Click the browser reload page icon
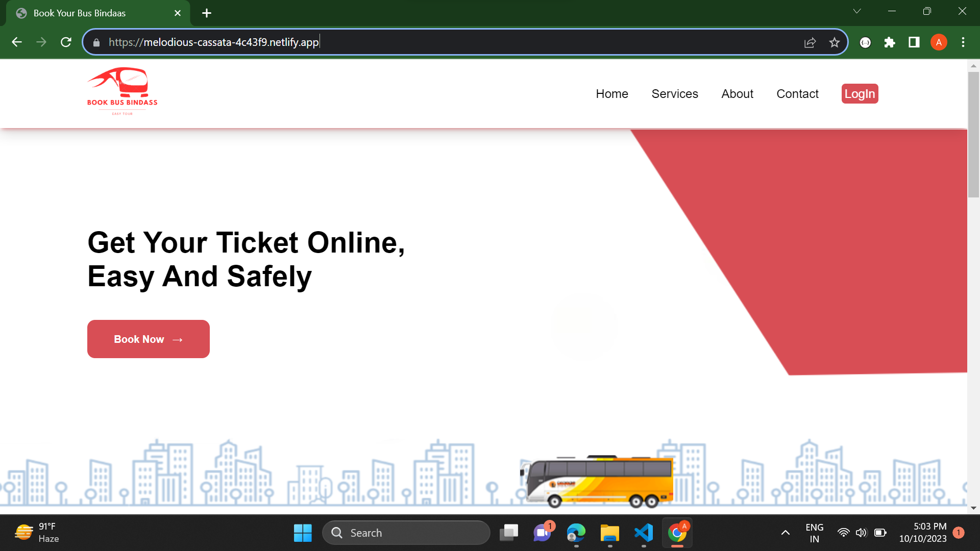 pyautogui.click(x=66, y=42)
